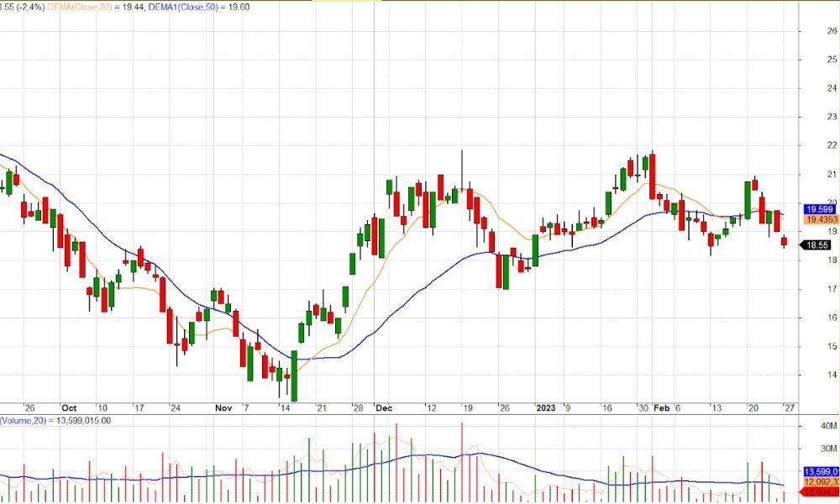Click the '13 date axis label
The height and width of the screenshot is (504, 840).
(716, 408)
